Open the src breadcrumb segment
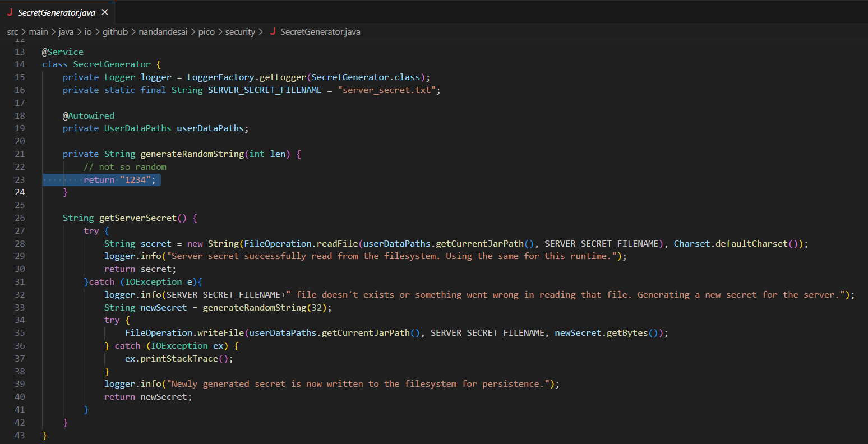 coord(12,32)
